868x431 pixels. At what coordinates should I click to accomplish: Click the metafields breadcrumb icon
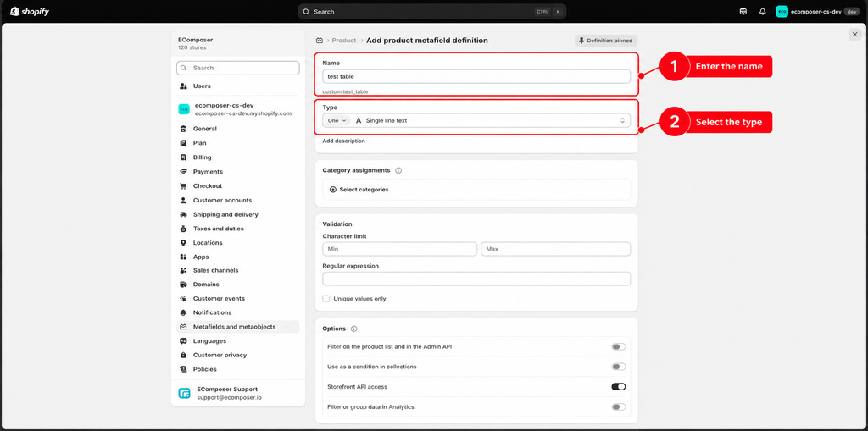click(320, 41)
